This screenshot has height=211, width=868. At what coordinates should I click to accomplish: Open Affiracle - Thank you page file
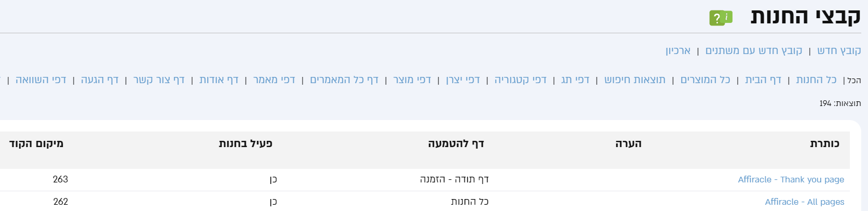click(791, 179)
